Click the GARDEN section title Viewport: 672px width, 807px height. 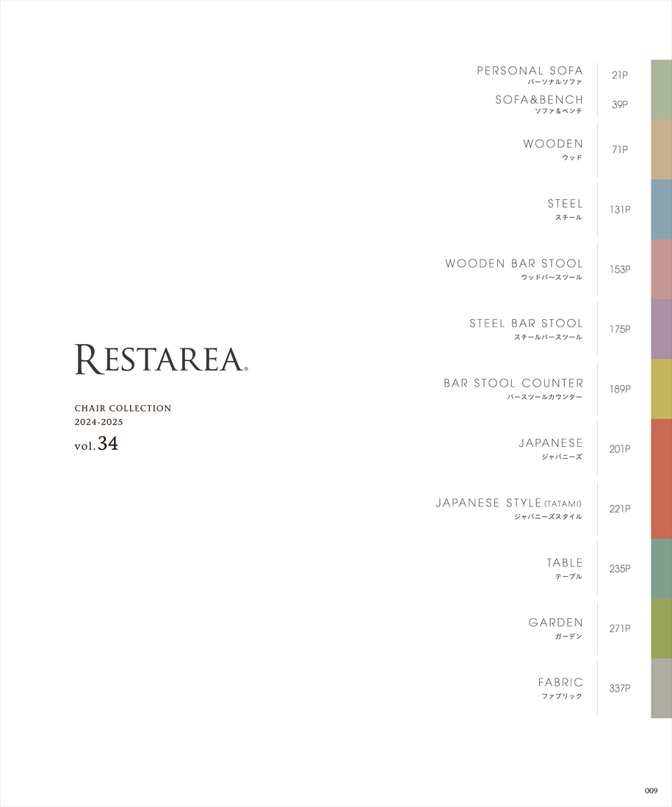coord(555,623)
